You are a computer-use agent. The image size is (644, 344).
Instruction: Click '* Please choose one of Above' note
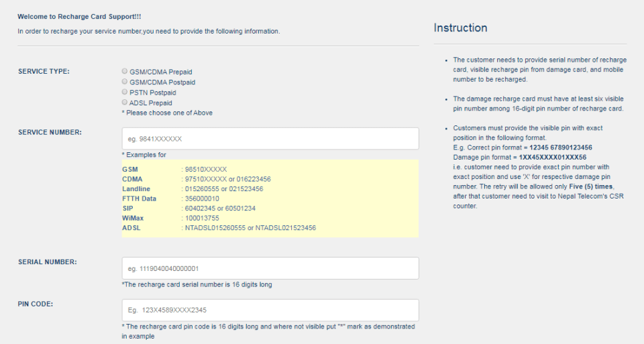click(167, 113)
